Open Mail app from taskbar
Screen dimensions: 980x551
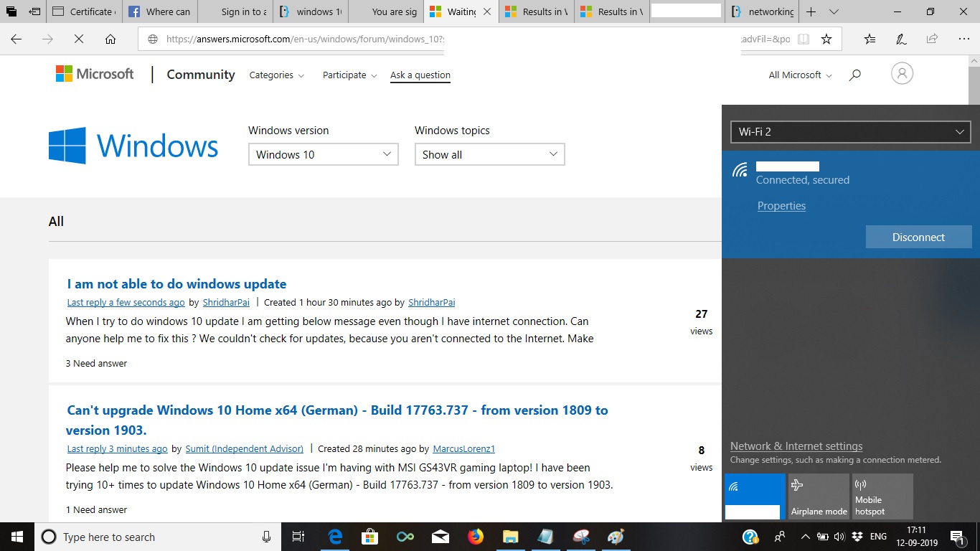point(440,537)
